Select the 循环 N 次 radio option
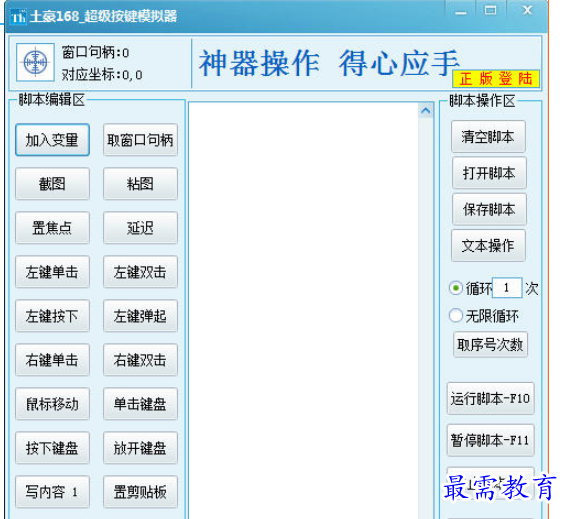The width and height of the screenshot is (565, 519). pyautogui.click(x=456, y=288)
